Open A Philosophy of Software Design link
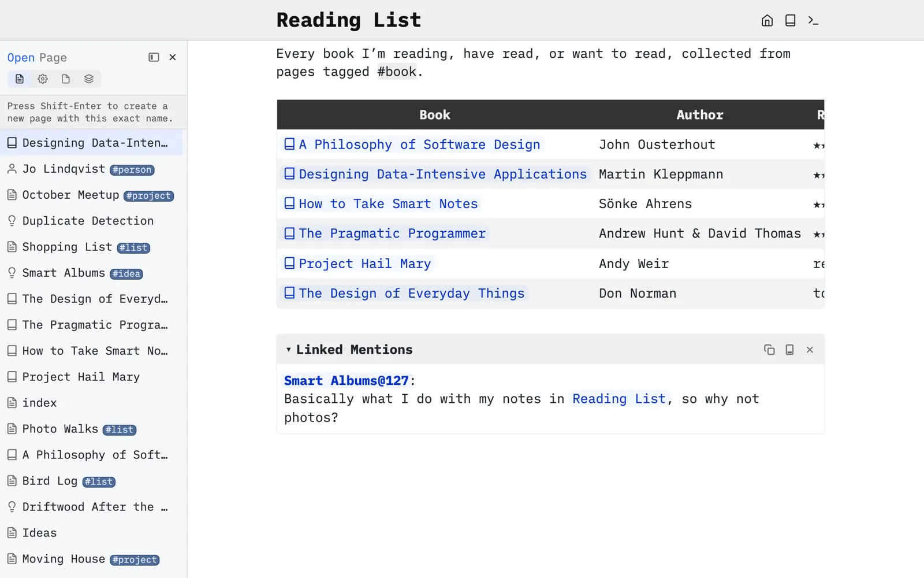924x578 pixels. click(x=412, y=144)
